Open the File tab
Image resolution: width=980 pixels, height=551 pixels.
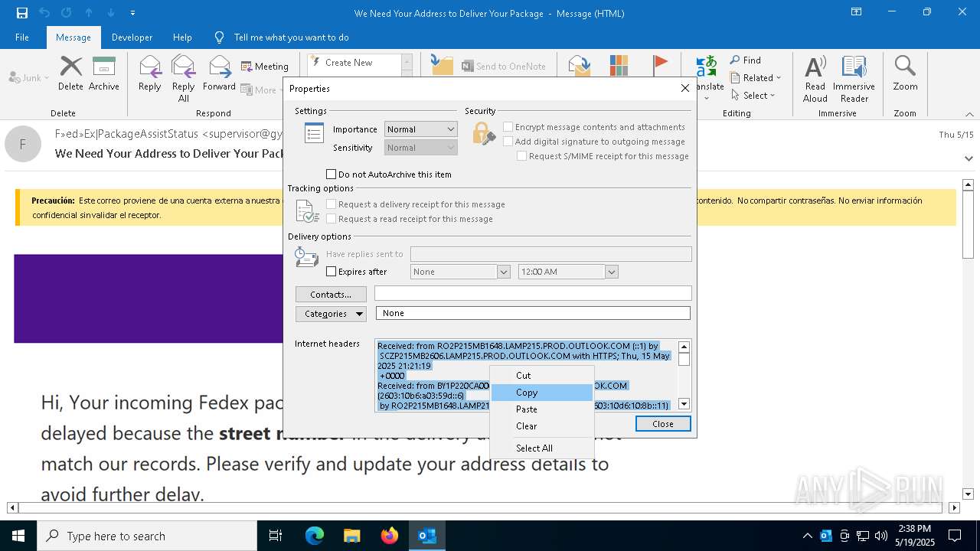[22, 37]
